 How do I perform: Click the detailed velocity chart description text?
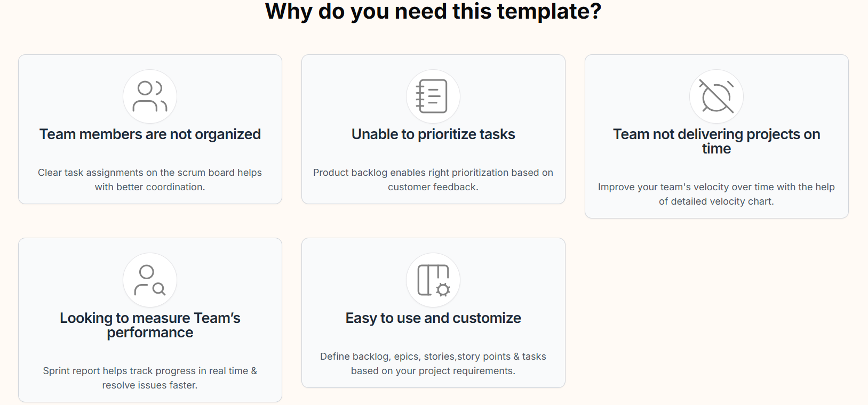pyautogui.click(x=716, y=194)
